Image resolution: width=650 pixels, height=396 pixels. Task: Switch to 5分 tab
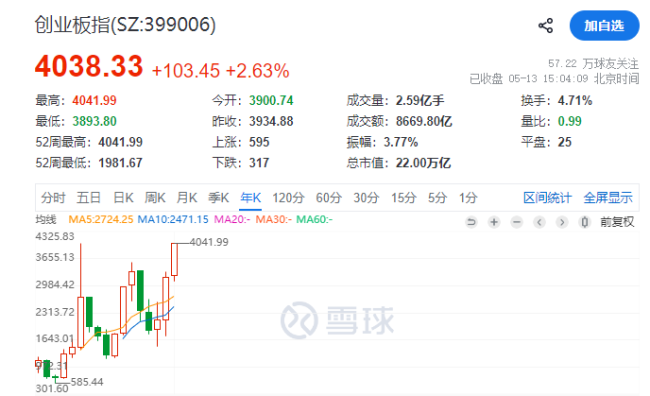[x=437, y=198]
